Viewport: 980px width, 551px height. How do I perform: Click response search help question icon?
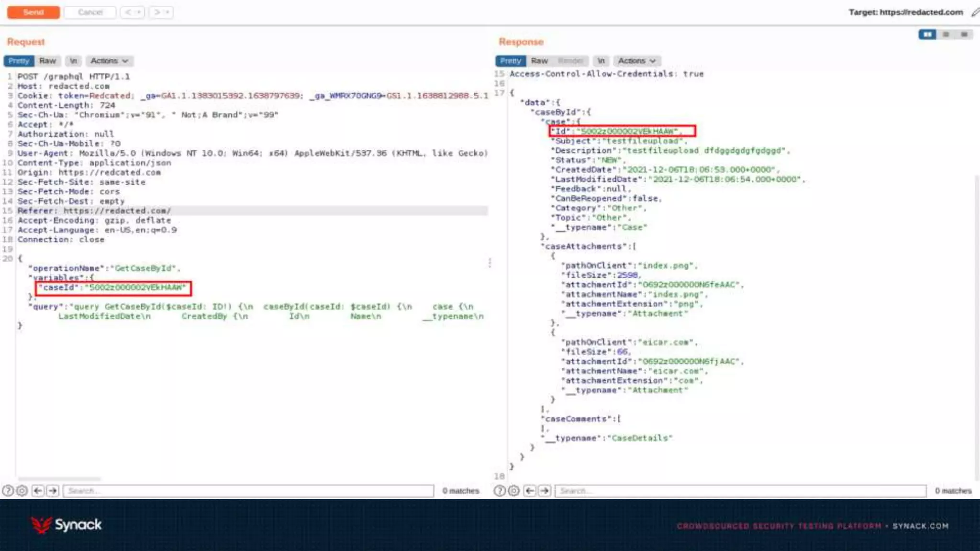[x=499, y=491]
